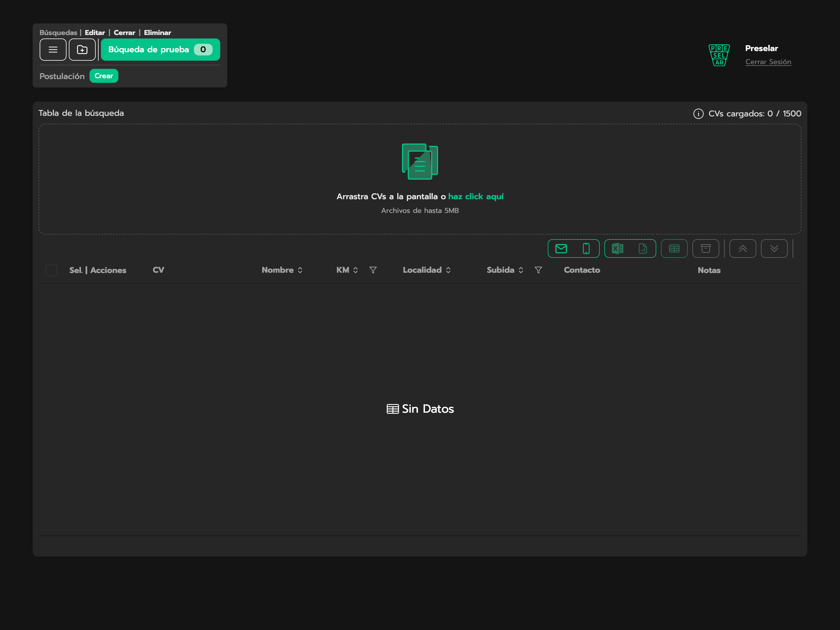Click the Sin Datos empty table message
Screen dimensions: 840x630
click(420, 409)
